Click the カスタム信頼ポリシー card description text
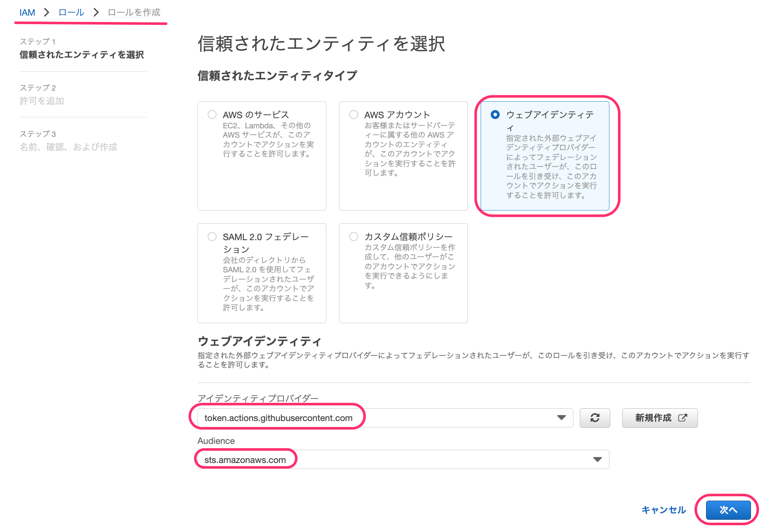 [410, 266]
